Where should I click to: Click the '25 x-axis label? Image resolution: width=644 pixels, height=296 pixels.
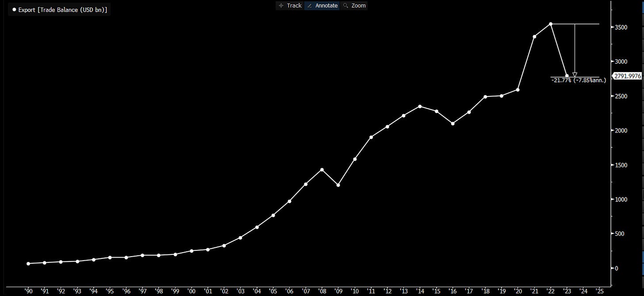point(599,291)
